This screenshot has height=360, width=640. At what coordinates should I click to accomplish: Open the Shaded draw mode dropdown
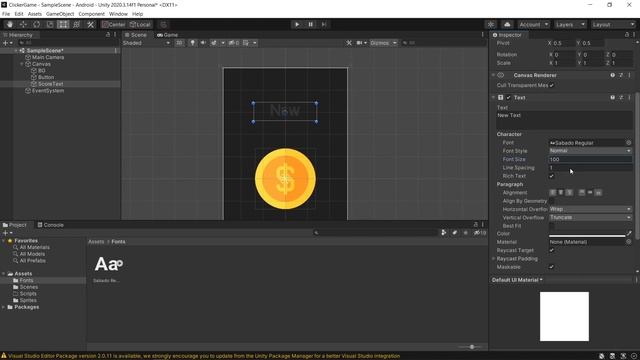(147, 43)
